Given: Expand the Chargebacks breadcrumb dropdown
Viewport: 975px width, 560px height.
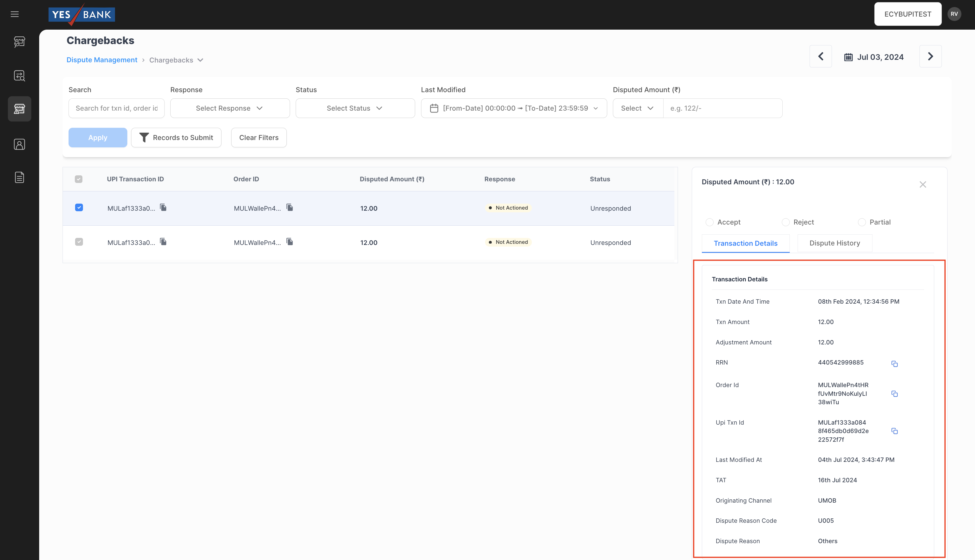Looking at the screenshot, I should tap(200, 60).
